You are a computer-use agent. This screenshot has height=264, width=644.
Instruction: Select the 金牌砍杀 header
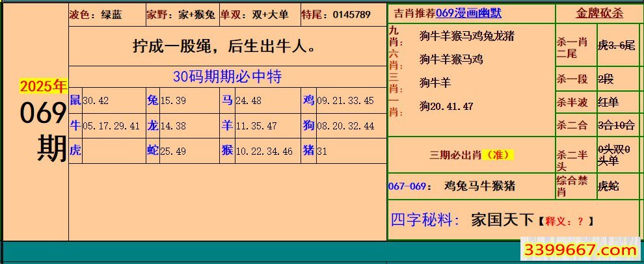tap(598, 14)
